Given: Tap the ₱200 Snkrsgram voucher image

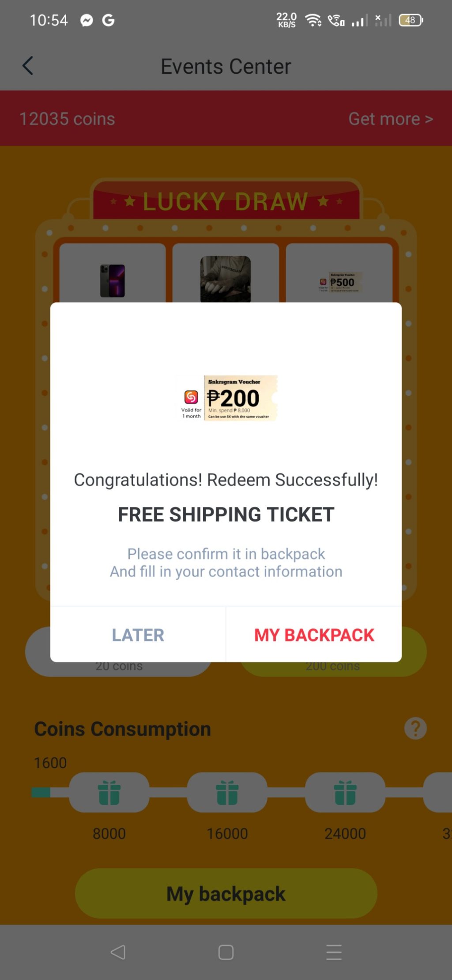Looking at the screenshot, I should click(x=226, y=398).
